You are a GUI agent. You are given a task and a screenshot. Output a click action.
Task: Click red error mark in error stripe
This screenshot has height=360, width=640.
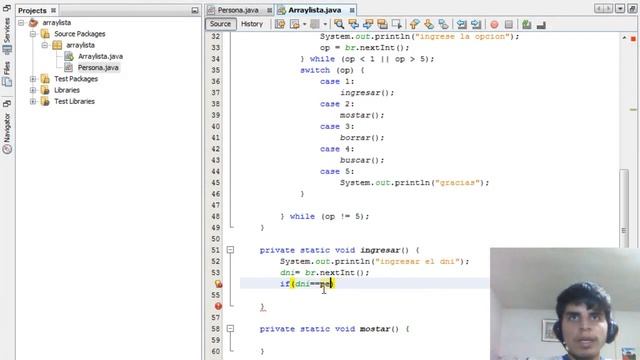633,39
